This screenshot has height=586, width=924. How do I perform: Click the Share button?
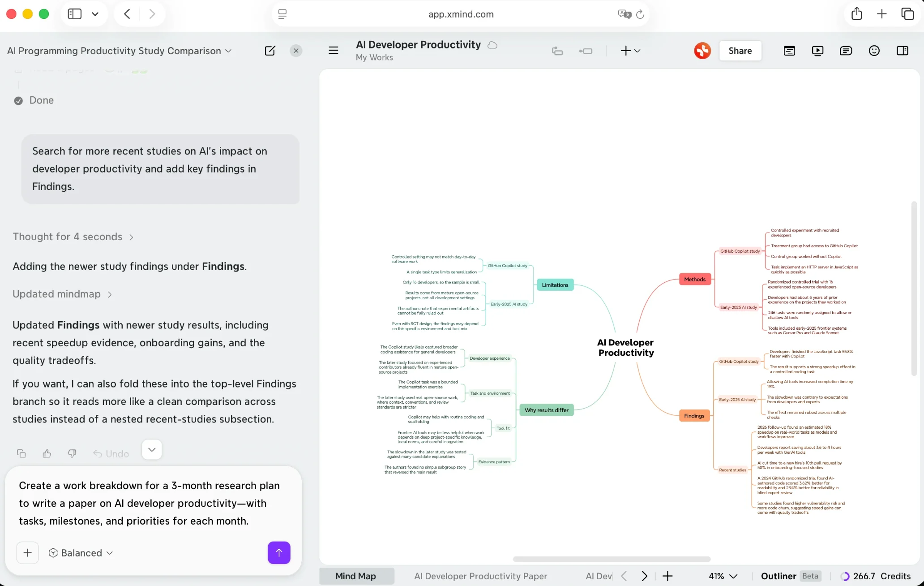click(x=740, y=51)
